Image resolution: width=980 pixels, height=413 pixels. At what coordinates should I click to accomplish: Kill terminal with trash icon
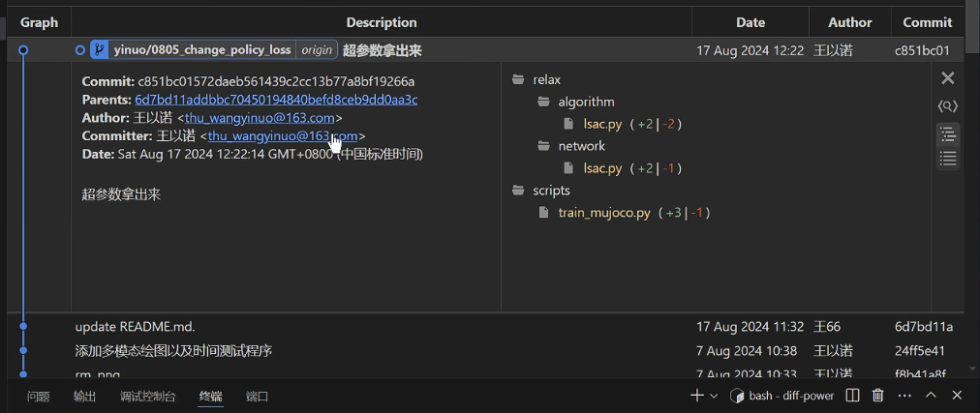877,395
